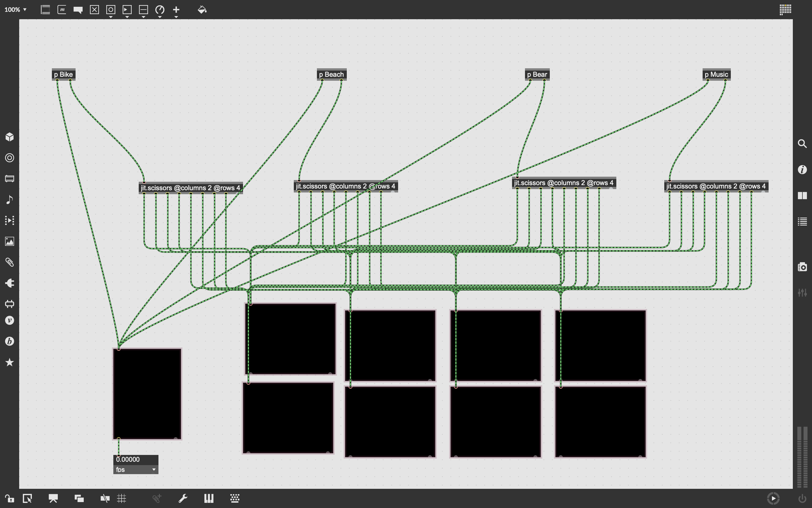
Task: Open the Audio music-note sidebar browser
Action: 9,200
